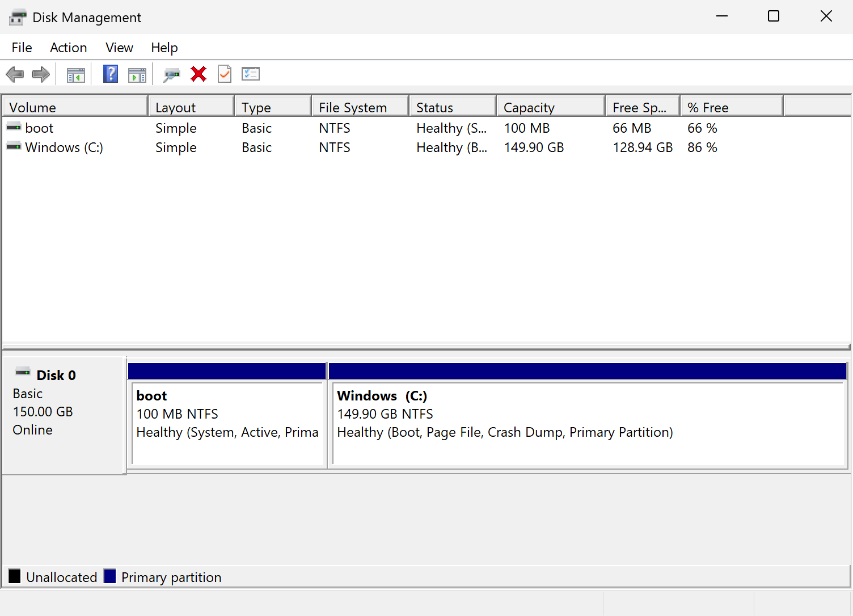Screen dimensions: 853x616
Task: Open the View menu
Action: point(119,48)
